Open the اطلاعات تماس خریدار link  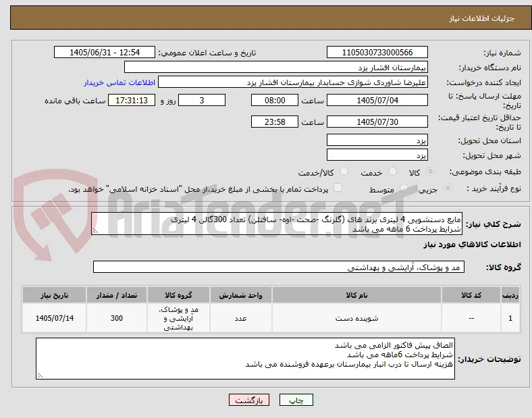[x=119, y=82]
